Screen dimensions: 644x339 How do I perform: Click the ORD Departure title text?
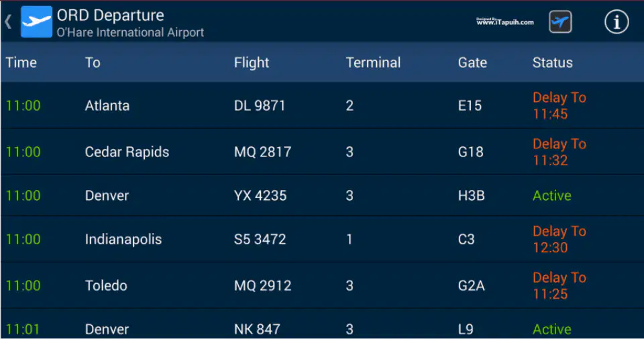[110, 15]
